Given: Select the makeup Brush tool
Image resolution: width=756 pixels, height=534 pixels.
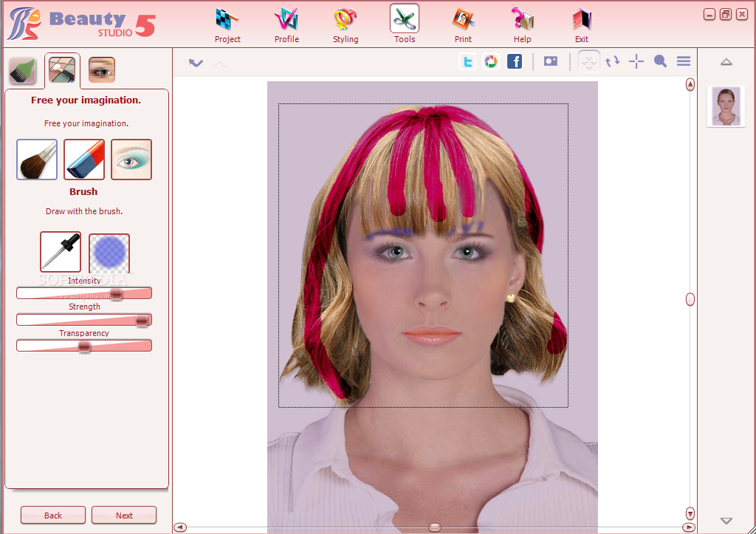Looking at the screenshot, I should point(37,160).
